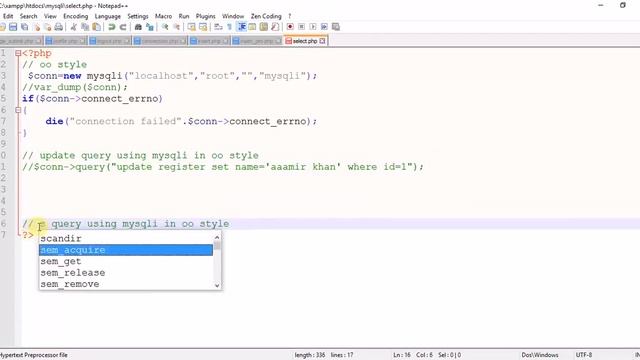Click the Stop Recording macro icon
640x360 pixels.
click(x=302, y=27)
